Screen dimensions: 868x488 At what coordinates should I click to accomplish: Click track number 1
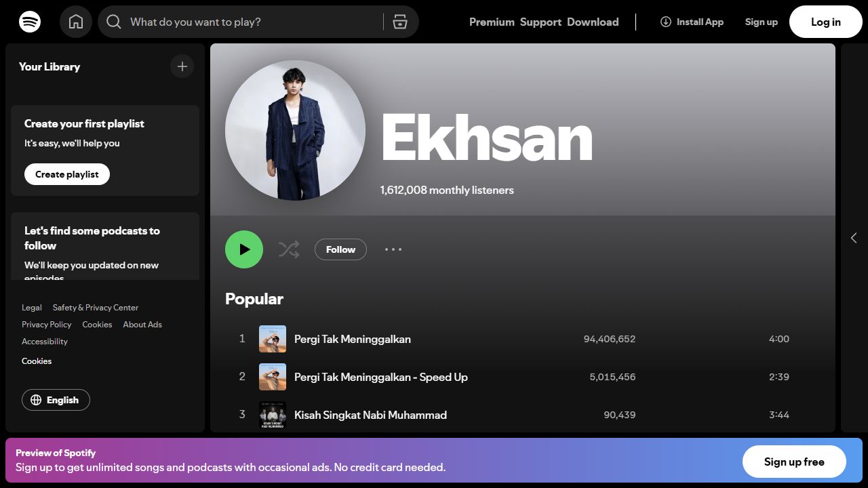(x=242, y=338)
